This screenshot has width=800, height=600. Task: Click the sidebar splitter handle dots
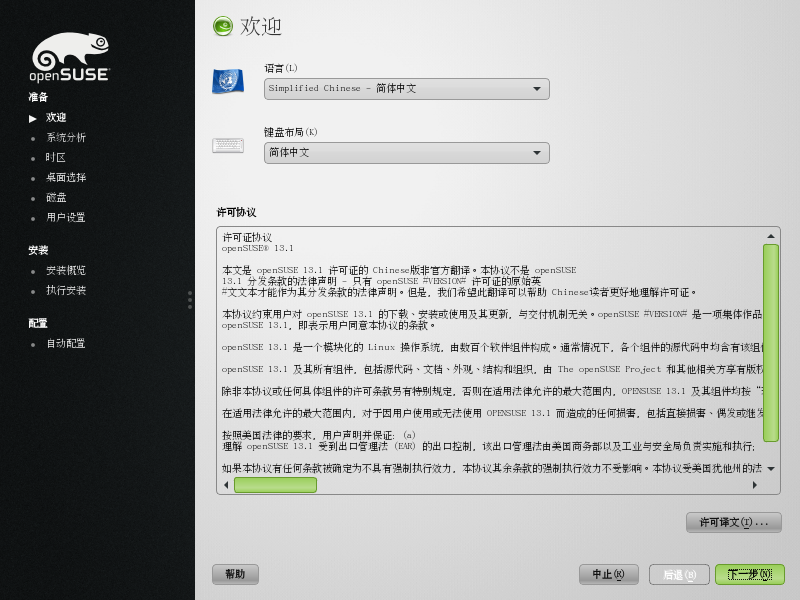coord(190,300)
